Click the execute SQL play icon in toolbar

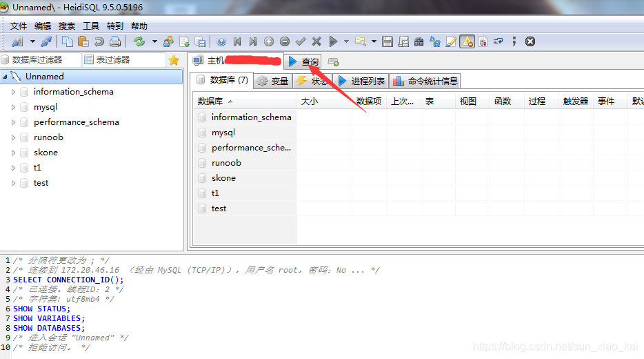click(333, 41)
